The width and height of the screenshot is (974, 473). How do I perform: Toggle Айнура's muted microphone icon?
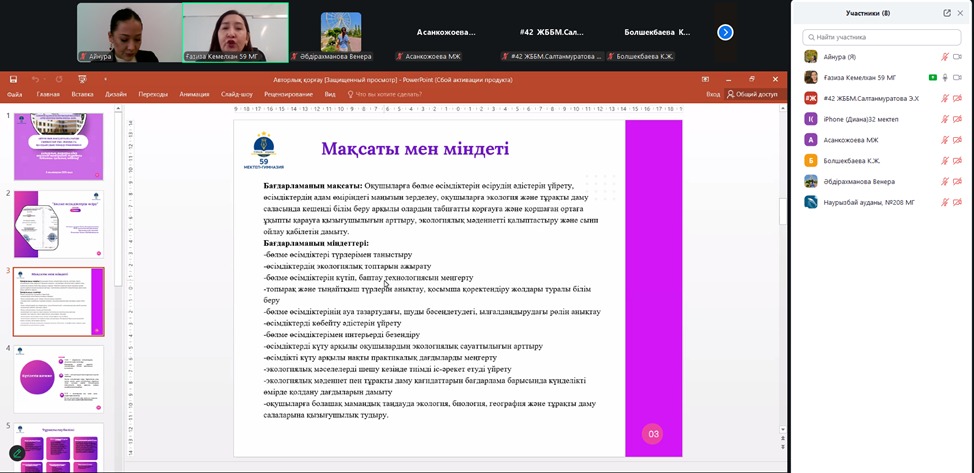tap(944, 57)
